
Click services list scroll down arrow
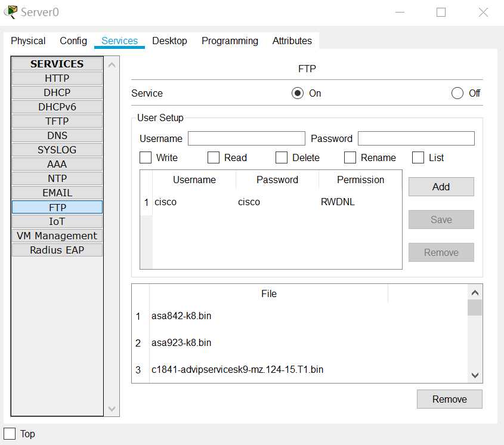tap(112, 409)
